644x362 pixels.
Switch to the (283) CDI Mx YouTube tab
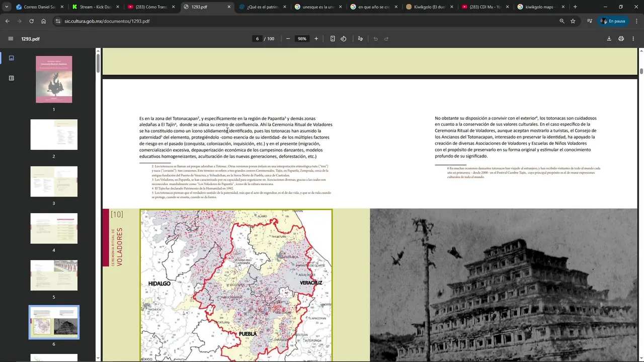tap(486, 7)
